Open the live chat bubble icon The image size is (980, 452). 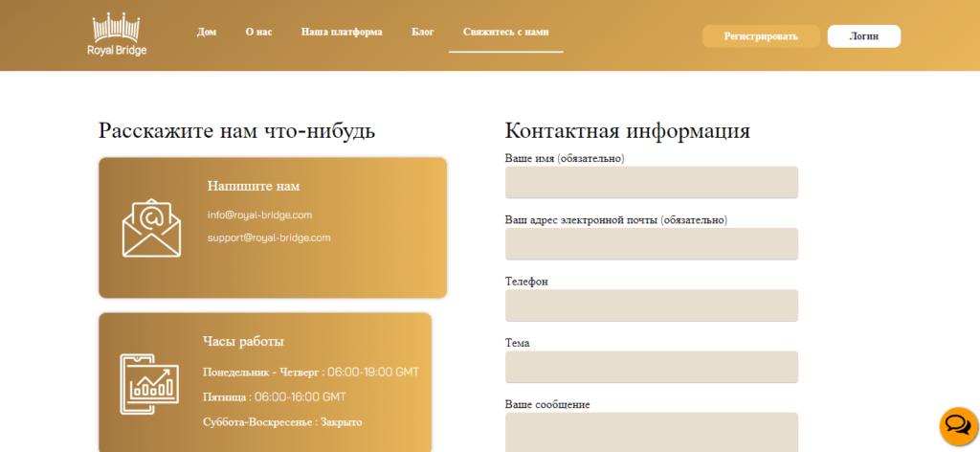tap(959, 426)
